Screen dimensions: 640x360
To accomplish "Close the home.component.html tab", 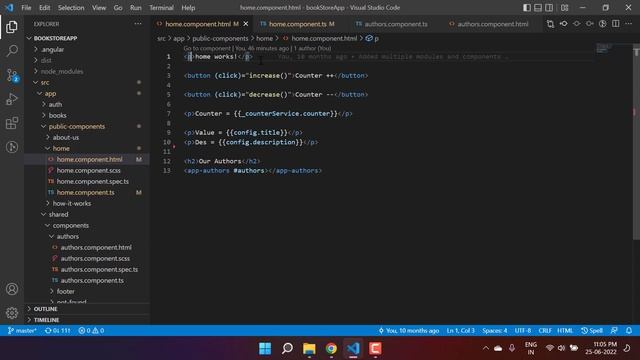I will tap(246, 24).
